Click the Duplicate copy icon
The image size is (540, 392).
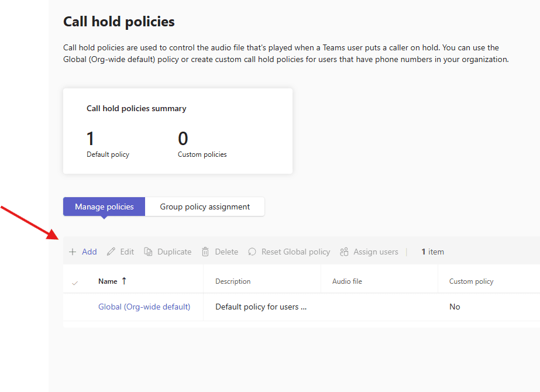click(149, 252)
